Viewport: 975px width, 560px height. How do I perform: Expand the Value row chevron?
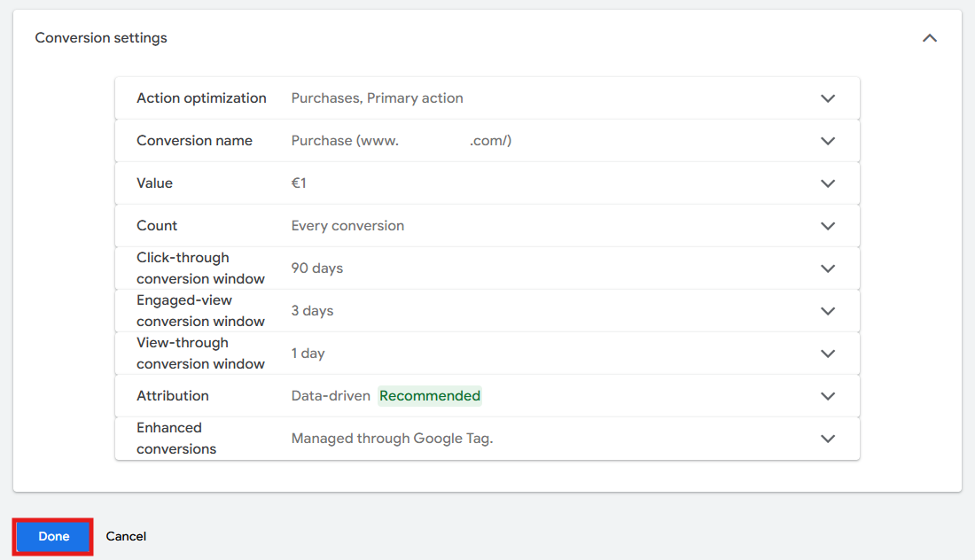pyautogui.click(x=828, y=183)
